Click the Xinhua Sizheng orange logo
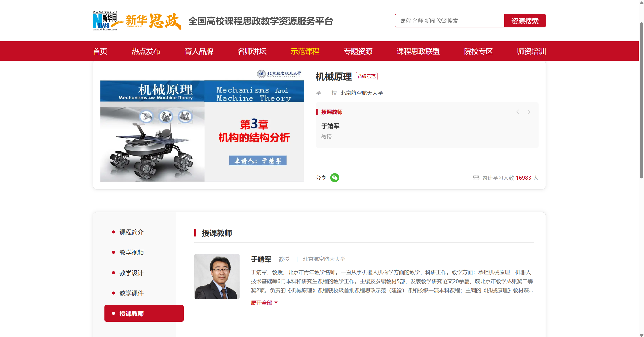The image size is (644, 337). tap(154, 21)
